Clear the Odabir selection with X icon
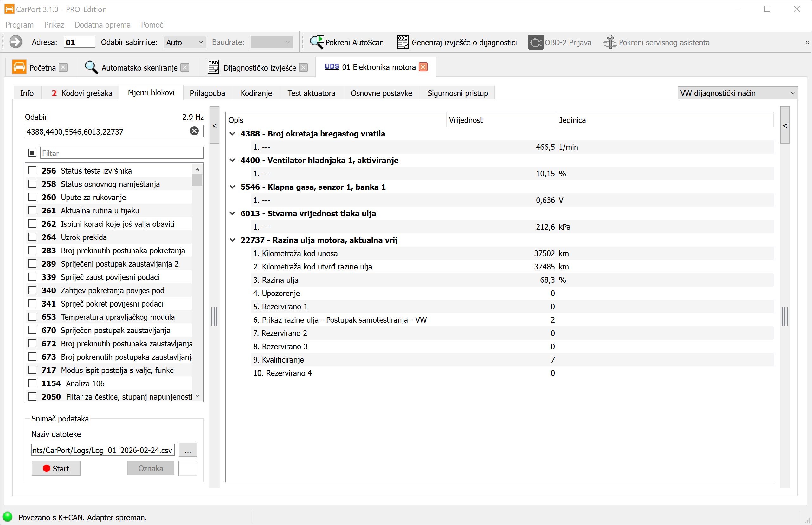Image resolution: width=812 pixels, height=525 pixels. coord(194,131)
